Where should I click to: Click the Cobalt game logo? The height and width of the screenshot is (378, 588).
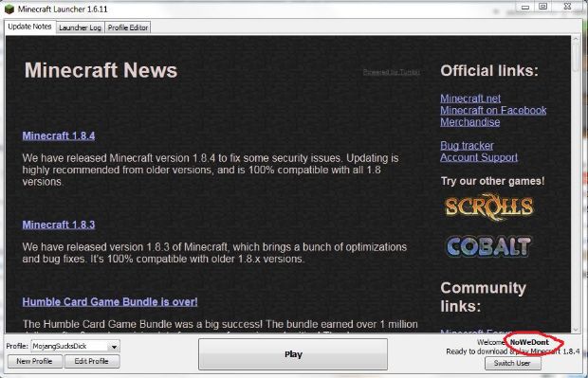[x=488, y=246]
